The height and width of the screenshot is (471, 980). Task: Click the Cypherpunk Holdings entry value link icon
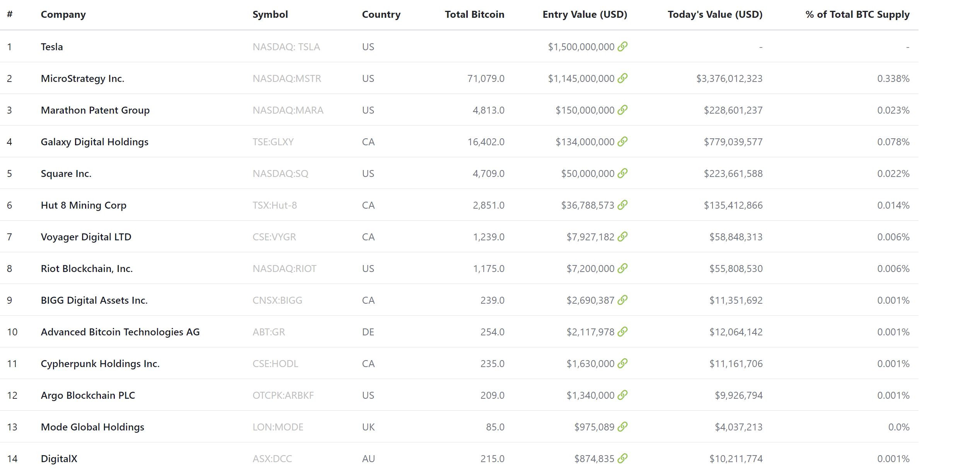[622, 363]
